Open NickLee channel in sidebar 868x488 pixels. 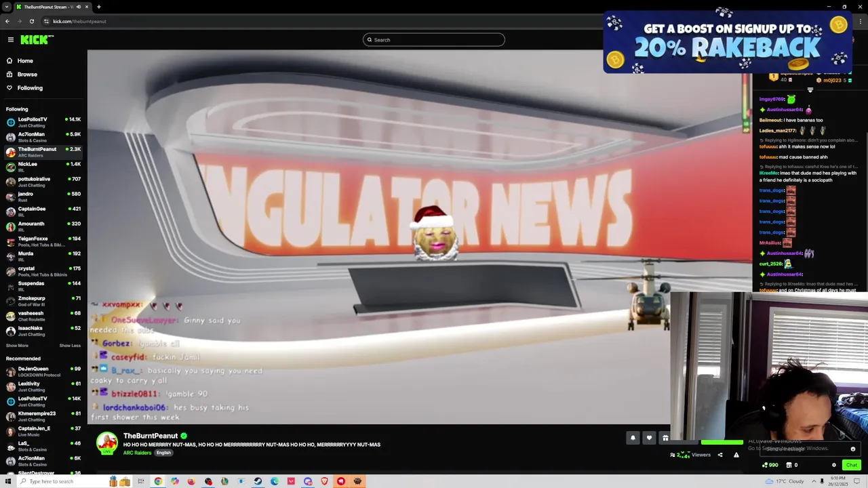pos(43,167)
